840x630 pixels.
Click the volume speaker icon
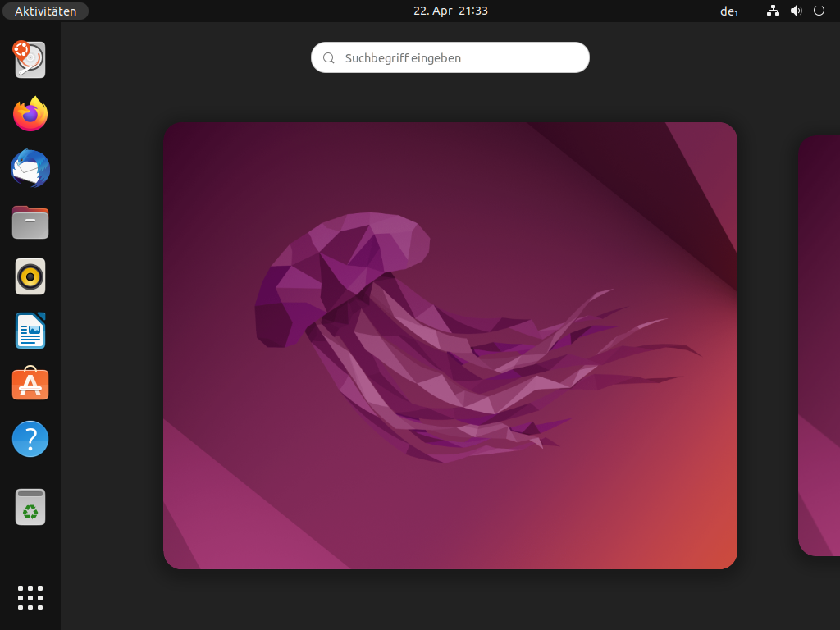[796, 11]
